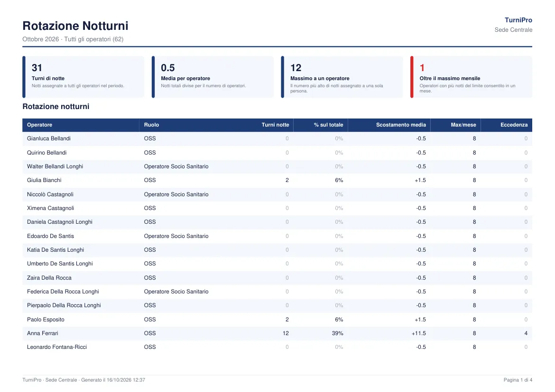
Task: Open the Oltre il massimo mensile card
Action: tap(471, 77)
